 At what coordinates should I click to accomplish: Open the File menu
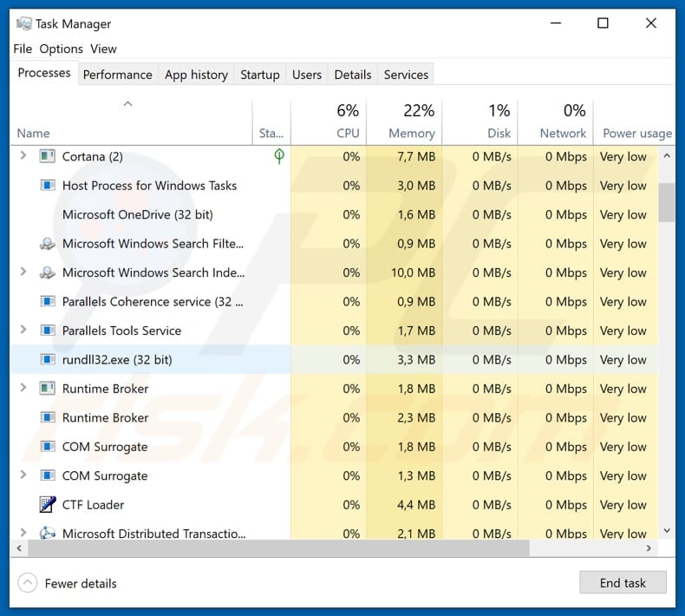[23, 49]
